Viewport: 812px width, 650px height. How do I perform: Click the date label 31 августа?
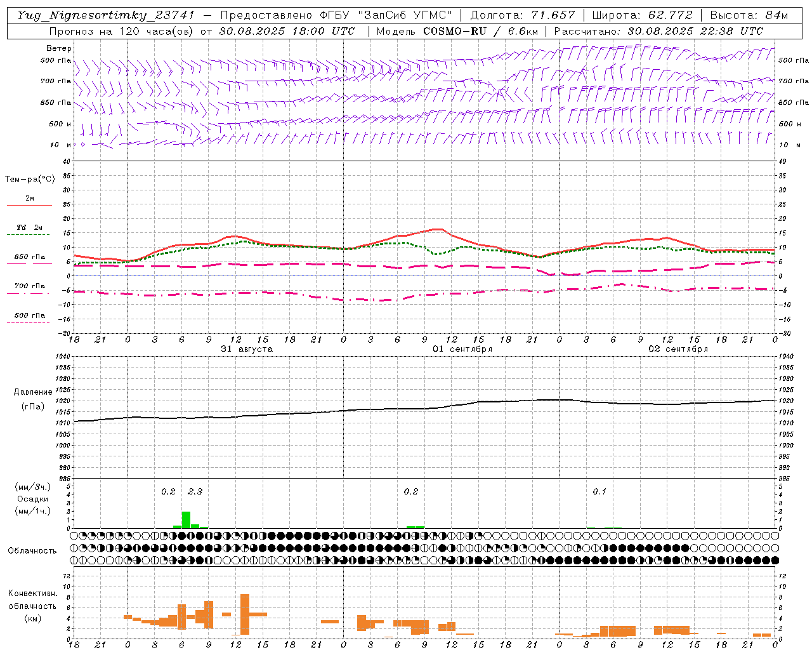247,349
